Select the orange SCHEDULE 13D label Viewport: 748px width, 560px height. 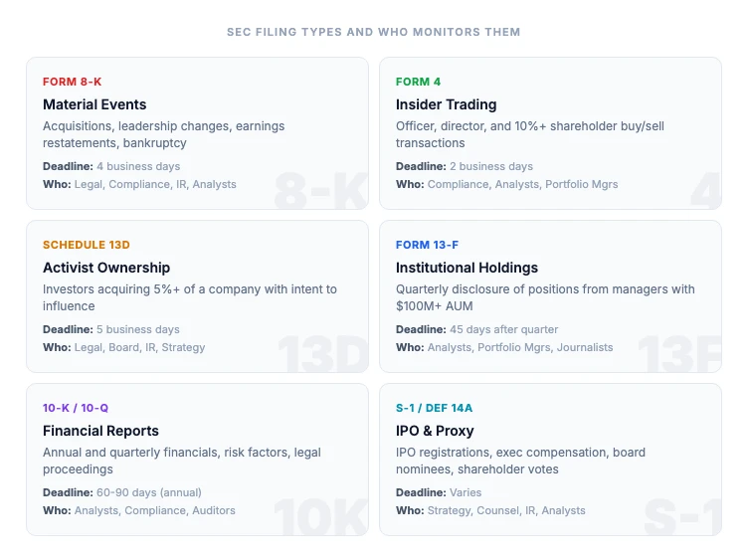(87, 245)
